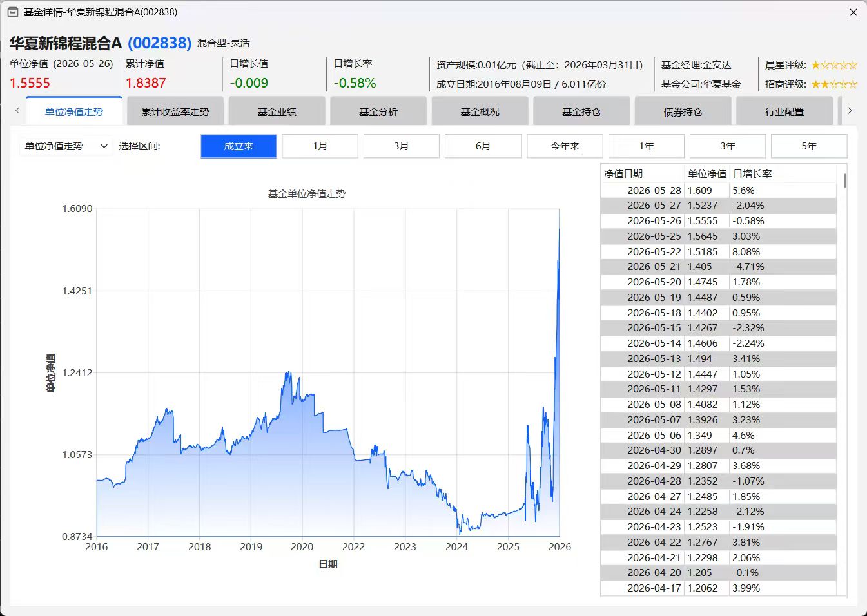Open the 行业配置 tab
Screen dimensions: 867x616
pyautogui.click(x=784, y=111)
